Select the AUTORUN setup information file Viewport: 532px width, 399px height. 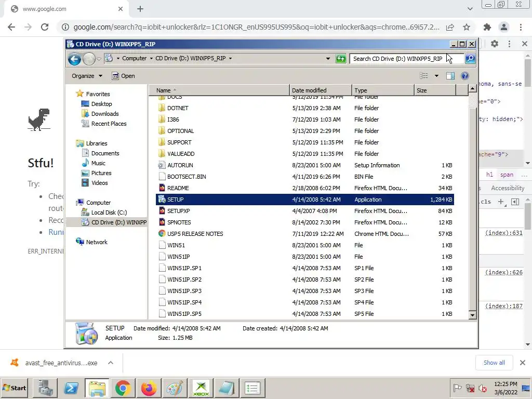pos(304,165)
